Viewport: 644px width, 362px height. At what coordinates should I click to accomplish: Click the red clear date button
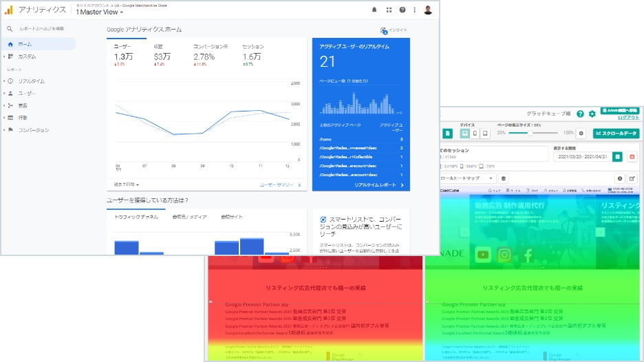pyautogui.click(x=632, y=157)
